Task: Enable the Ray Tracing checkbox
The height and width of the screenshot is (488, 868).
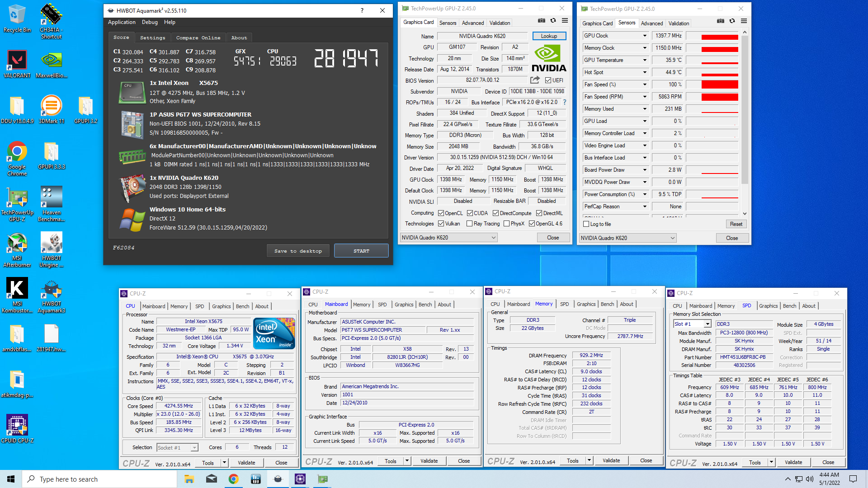Action: [x=469, y=224]
